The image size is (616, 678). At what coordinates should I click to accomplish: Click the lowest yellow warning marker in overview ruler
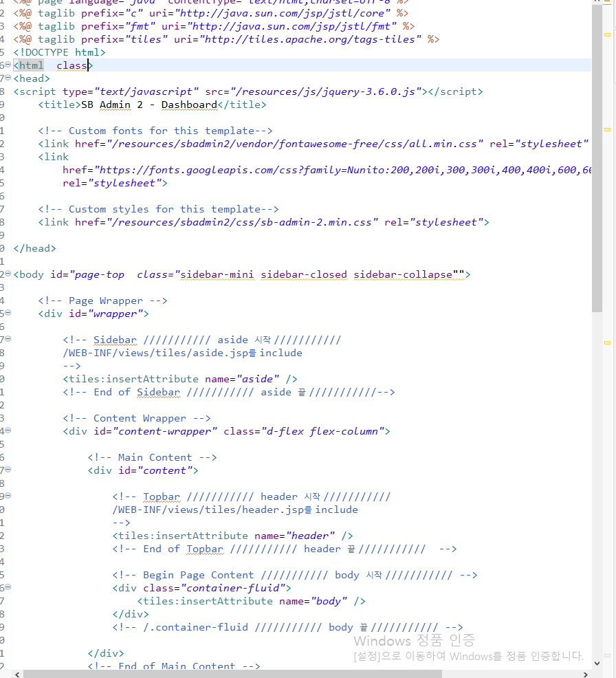point(607,343)
